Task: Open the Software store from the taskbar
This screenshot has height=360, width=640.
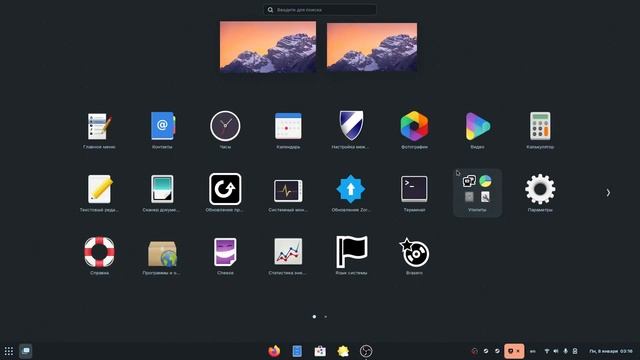Action: click(x=320, y=351)
